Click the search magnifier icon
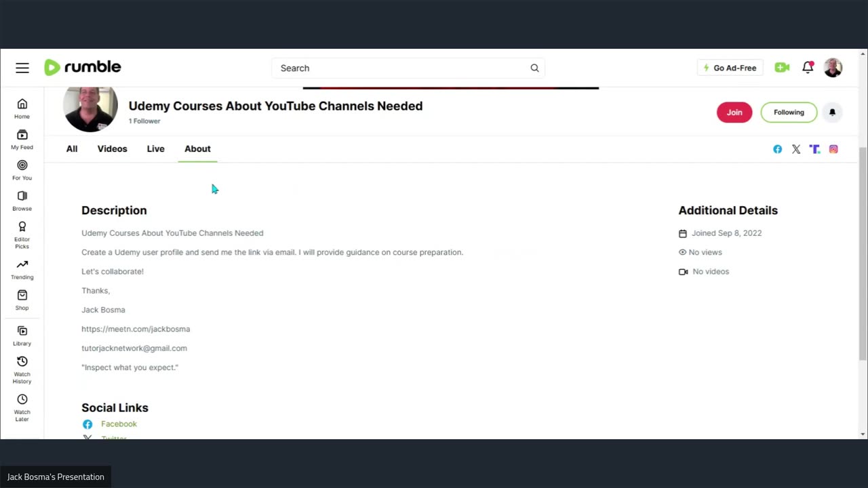This screenshot has height=488, width=868. tap(534, 68)
